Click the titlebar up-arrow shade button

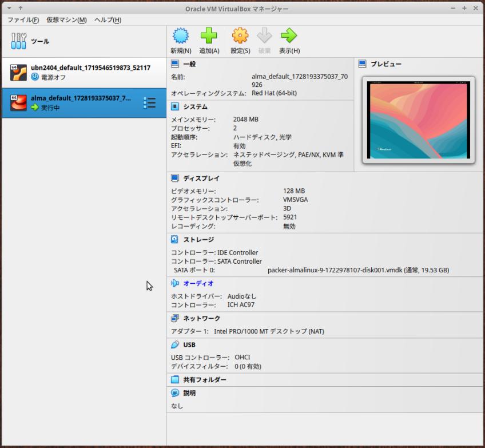point(21,9)
